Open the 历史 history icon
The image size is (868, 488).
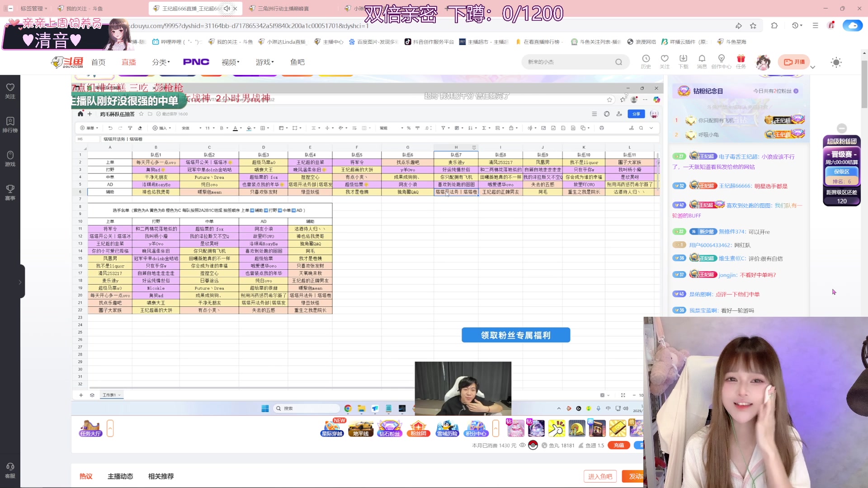coord(646,62)
